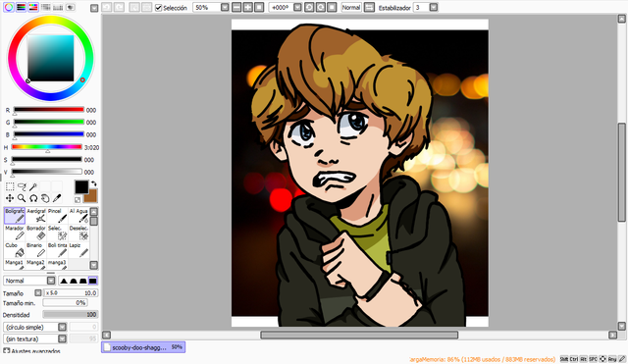Viewport: 628px width, 364px height.
Task: Select the Marador marker tool
Action: (x=15, y=233)
